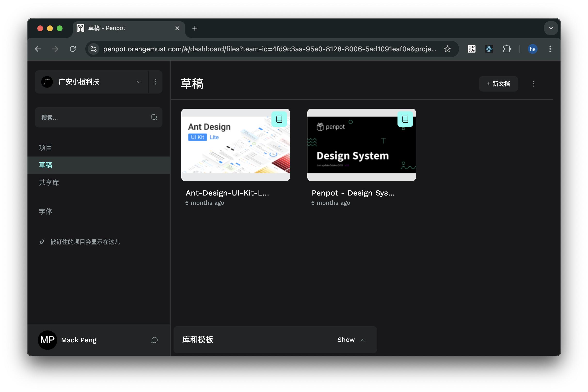Go to 项目 in sidebar

[46, 148]
